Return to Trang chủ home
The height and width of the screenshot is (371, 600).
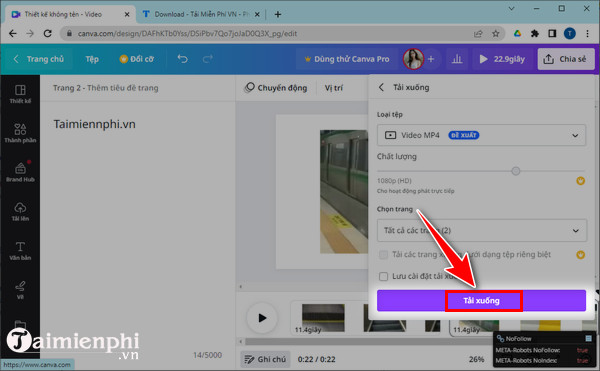click(40, 59)
